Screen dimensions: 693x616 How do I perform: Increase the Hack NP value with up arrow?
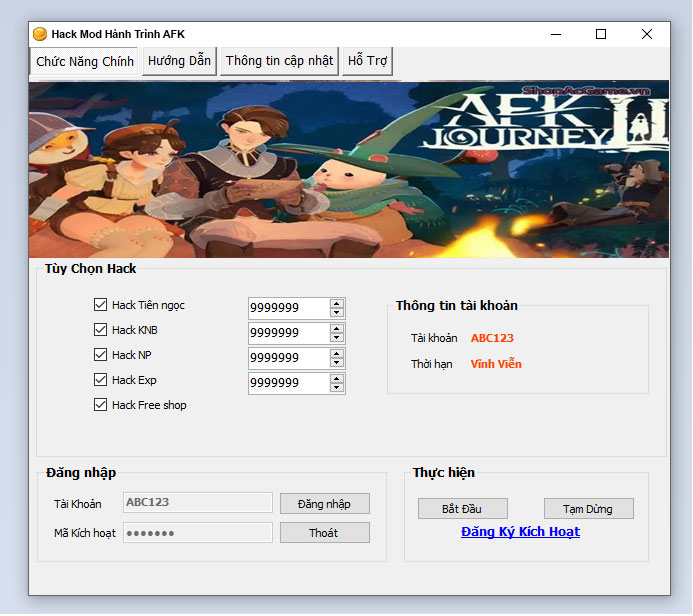tap(337, 354)
